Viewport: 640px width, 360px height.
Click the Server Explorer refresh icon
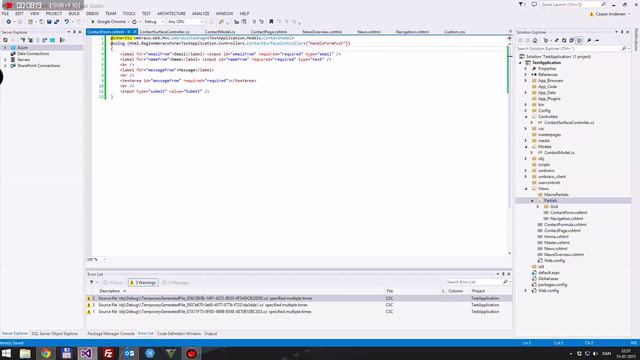(x=5, y=40)
